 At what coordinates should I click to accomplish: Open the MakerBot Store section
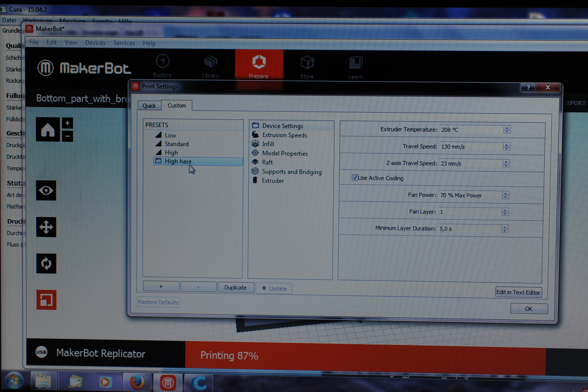[x=307, y=67]
